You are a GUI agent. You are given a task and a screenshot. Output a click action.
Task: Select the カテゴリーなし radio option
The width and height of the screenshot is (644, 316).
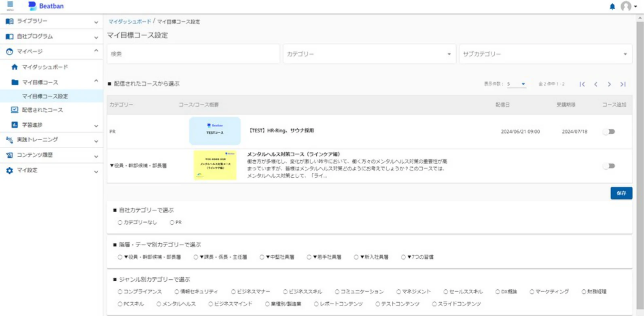click(x=120, y=223)
